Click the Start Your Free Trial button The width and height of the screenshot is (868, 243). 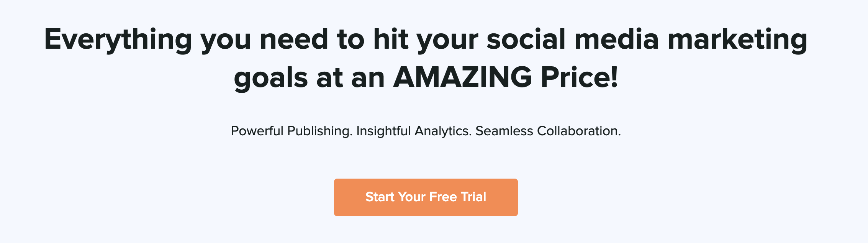[426, 197]
